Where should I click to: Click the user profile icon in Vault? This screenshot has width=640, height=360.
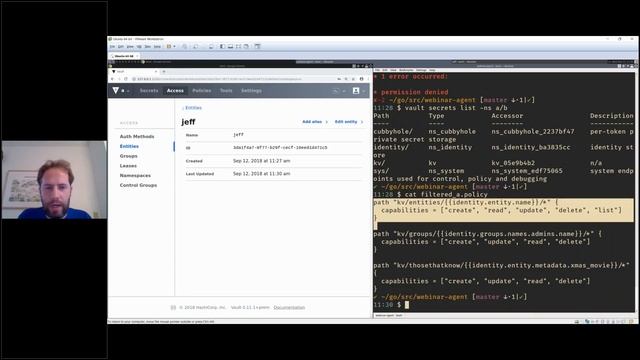point(356,91)
